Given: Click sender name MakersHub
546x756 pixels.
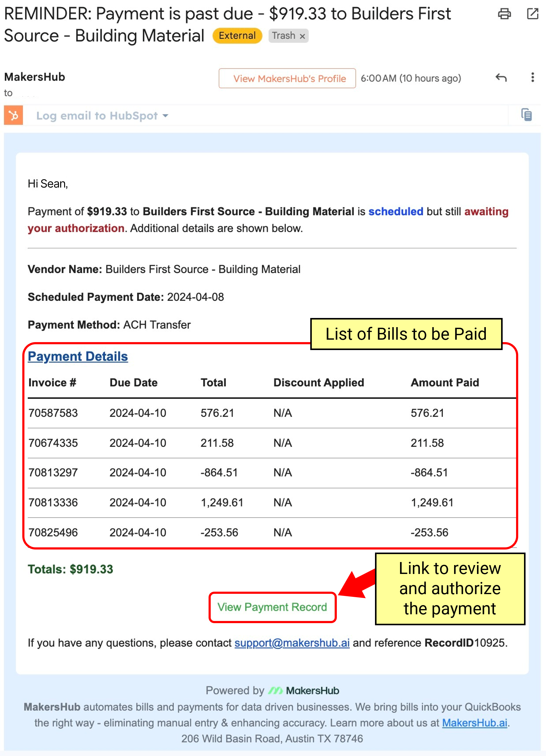Looking at the screenshot, I should pyautogui.click(x=35, y=77).
